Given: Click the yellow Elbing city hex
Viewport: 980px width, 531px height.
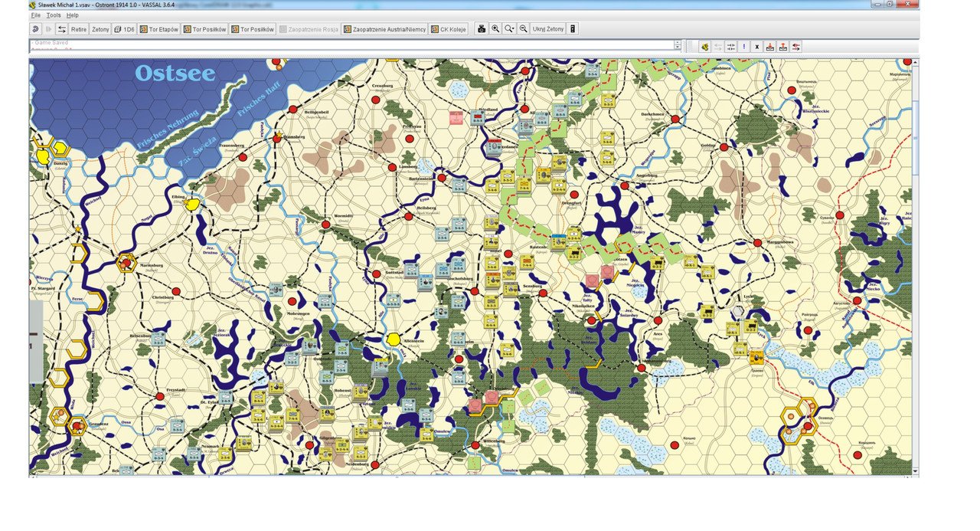Looking at the screenshot, I should (x=192, y=204).
